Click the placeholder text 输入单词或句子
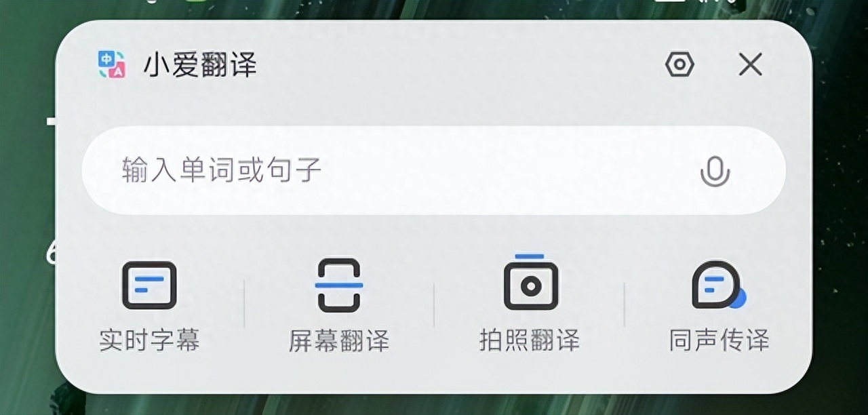Viewport: 868px width, 415px height. pos(222,170)
